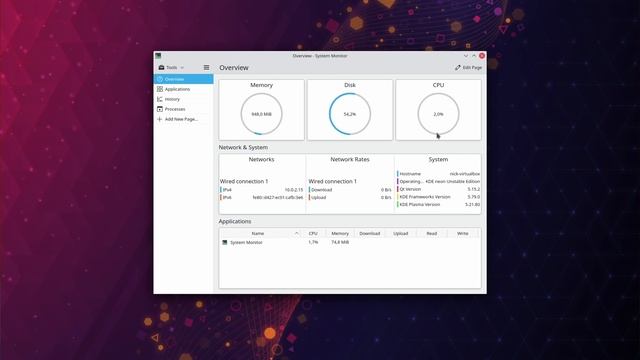
Task: Click the CPU usage pie chart
Action: [x=438, y=114]
